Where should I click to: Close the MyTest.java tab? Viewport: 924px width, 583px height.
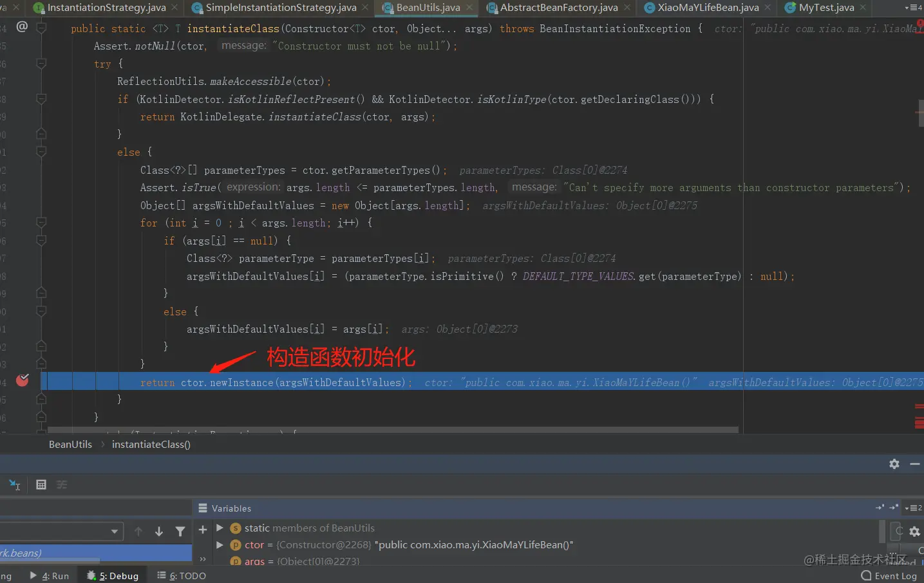pyautogui.click(x=863, y=8)
